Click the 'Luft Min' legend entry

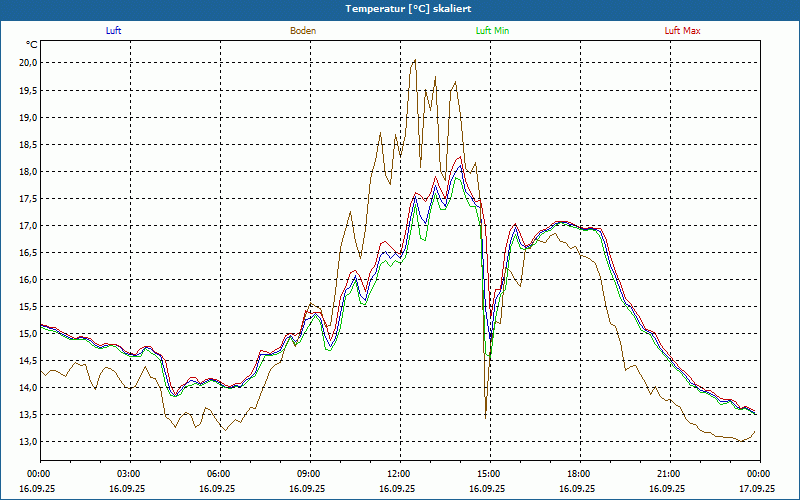pos(492,31)
